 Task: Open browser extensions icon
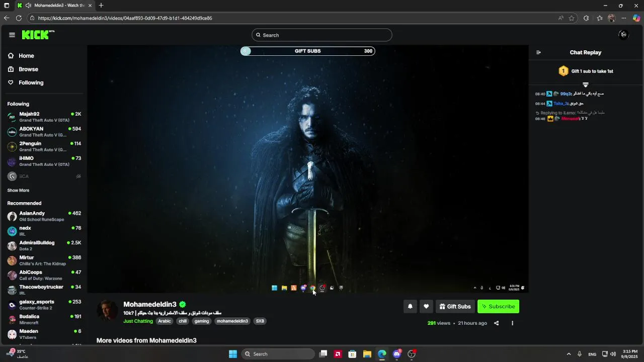pyautogui.click(x=586, y=18)
